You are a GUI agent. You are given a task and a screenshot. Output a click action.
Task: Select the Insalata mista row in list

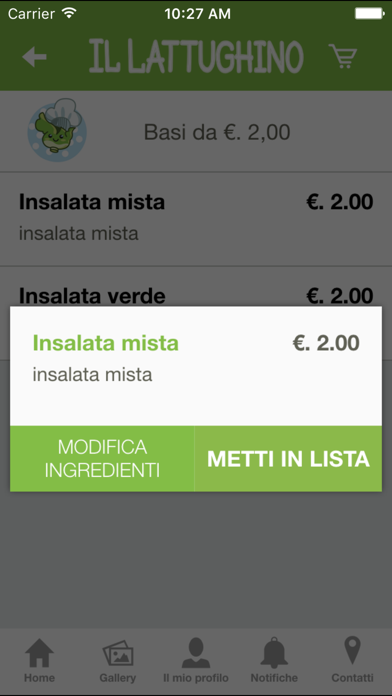[196, 219]
